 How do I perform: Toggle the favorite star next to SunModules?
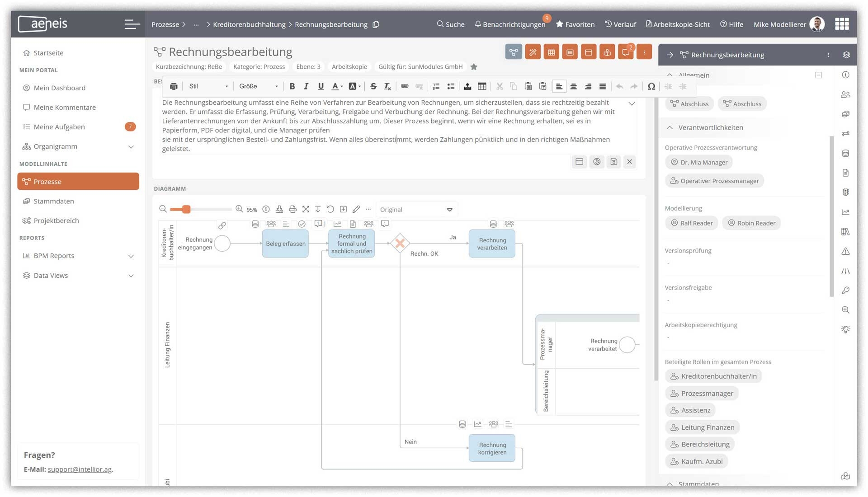474,67
